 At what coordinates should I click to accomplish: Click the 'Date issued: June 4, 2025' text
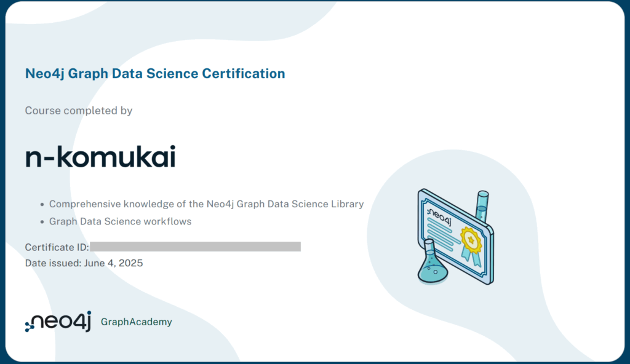[84, 263]
